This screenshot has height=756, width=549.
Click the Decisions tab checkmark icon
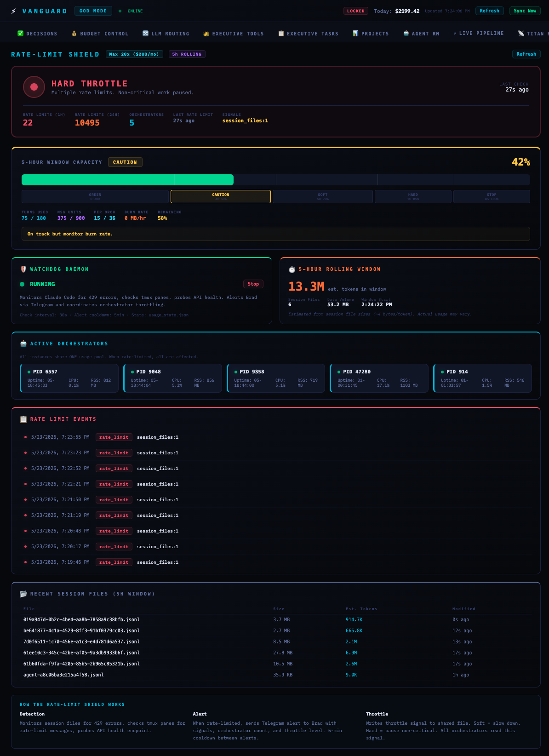tap(20, 34)
